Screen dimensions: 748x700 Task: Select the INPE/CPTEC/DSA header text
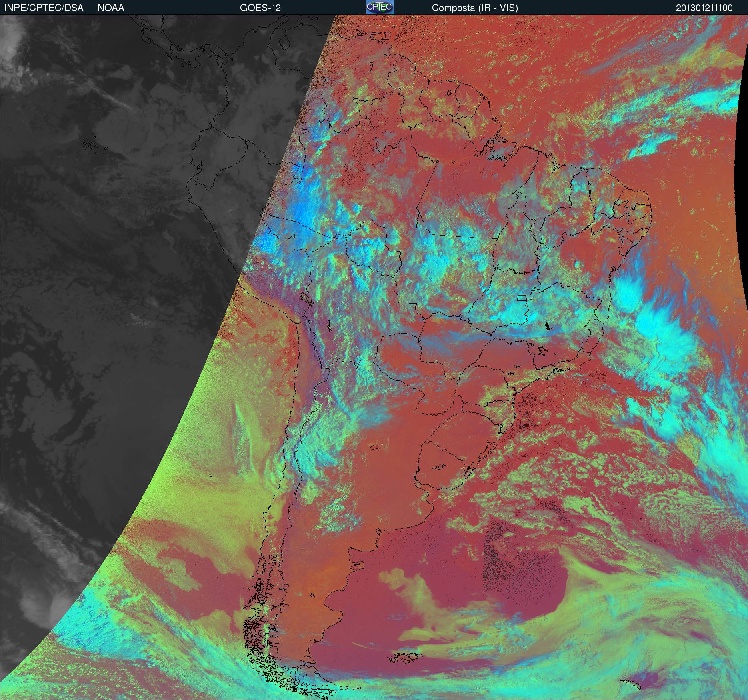click(x=44, y=8)
